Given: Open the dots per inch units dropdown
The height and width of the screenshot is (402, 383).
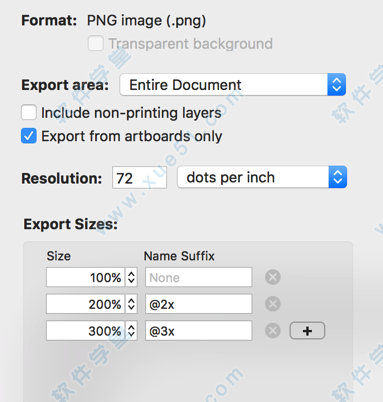Looking at the screenshot, I should [262, 177].
